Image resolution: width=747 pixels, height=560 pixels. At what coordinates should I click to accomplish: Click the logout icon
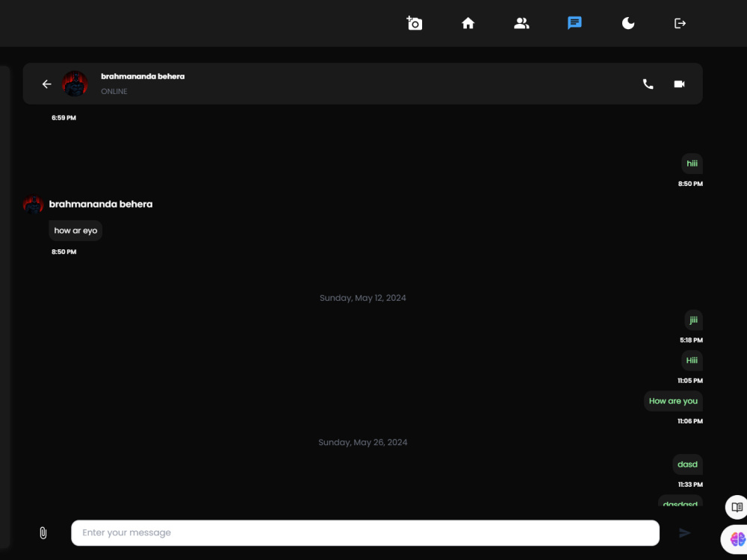point(680,23)
